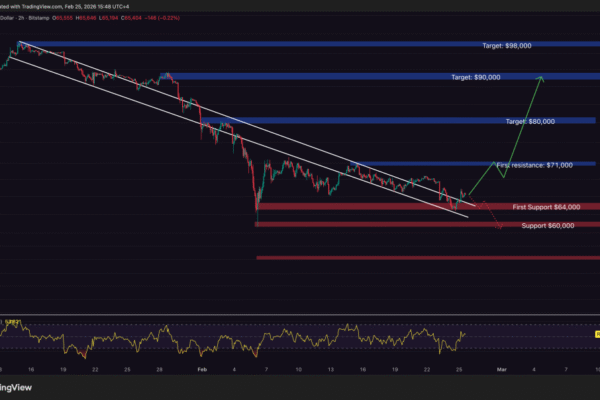Click the "Target: $90,000" text label
This screenshot has width=600, height=400.
474,77
